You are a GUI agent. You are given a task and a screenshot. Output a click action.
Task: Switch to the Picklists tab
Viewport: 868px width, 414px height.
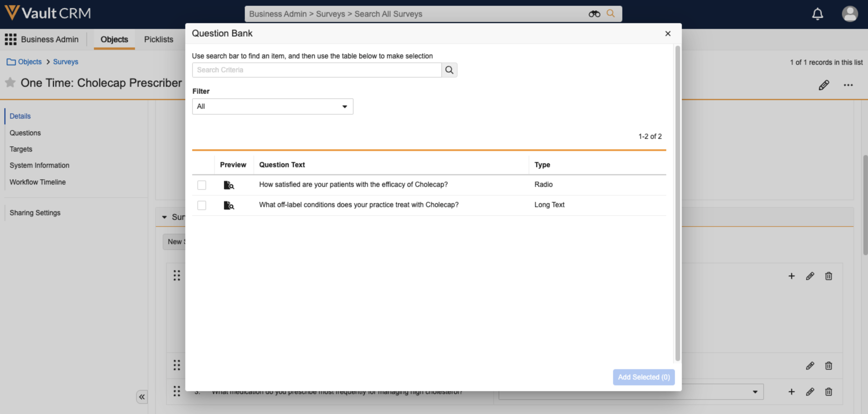click(x=158, y=39)
